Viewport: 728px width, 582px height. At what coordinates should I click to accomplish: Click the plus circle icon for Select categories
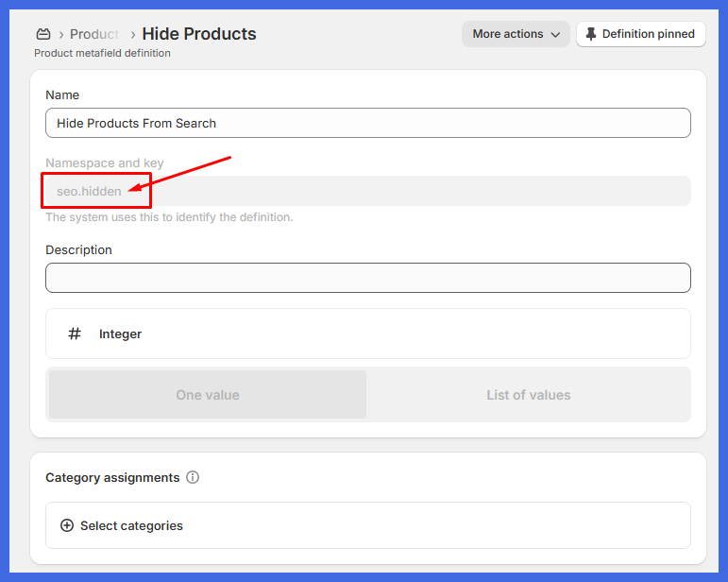pos(66,525)
